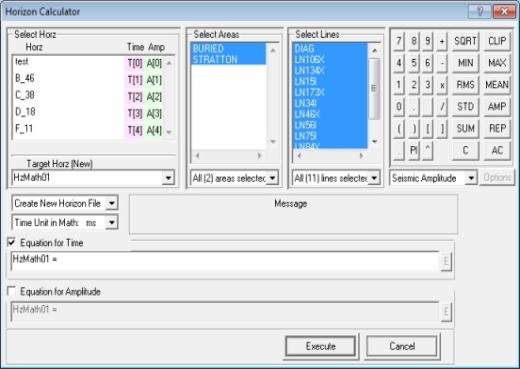Image resolution: width=520 pixels, height=369 pixels.
Task: Click the number 6 key
Action: 427,63
